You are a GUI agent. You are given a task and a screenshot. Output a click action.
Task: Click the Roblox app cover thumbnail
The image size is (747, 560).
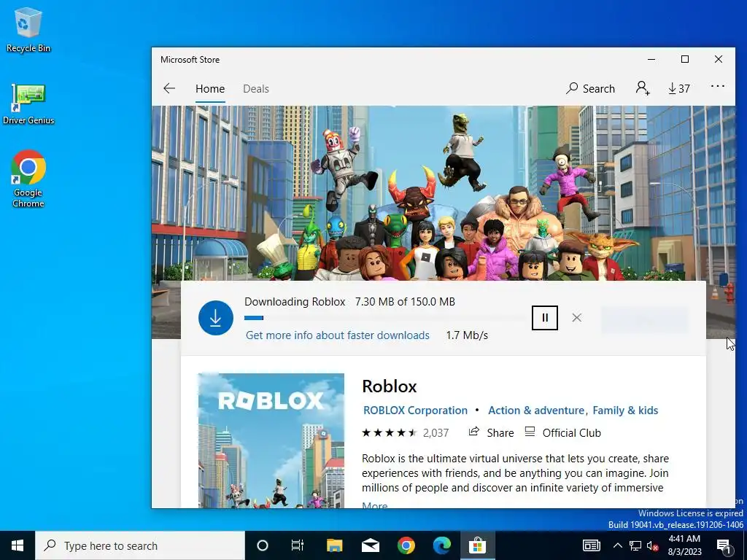[271, 440]
